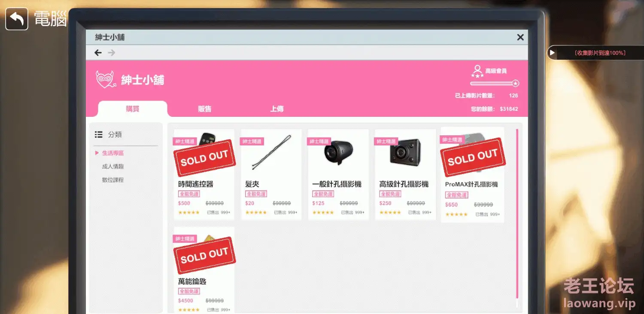Click the browser forward arrow
This screenshot has height=314, width=644.
pyautogui.click(x=112, y=53)
